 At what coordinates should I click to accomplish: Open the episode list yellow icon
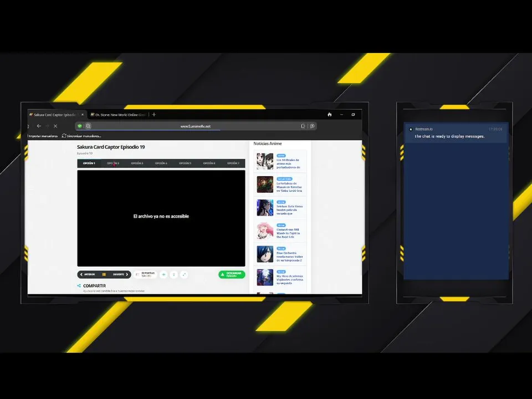104,274
